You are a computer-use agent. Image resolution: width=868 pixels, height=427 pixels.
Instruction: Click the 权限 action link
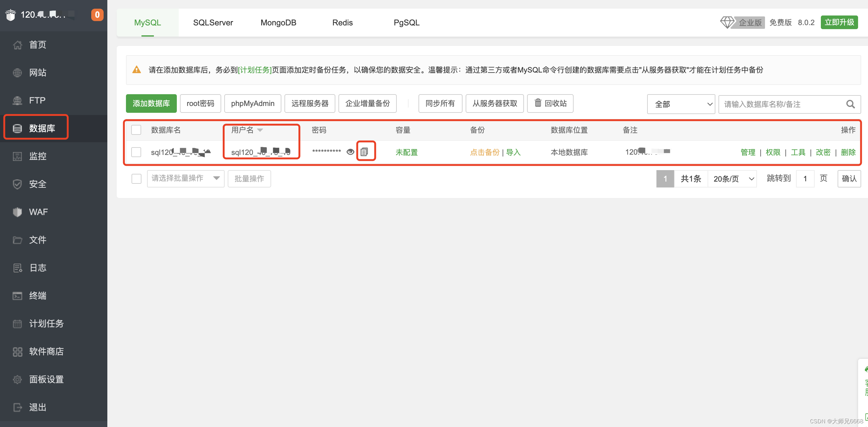pyautogui.click(x=773, y=152)
